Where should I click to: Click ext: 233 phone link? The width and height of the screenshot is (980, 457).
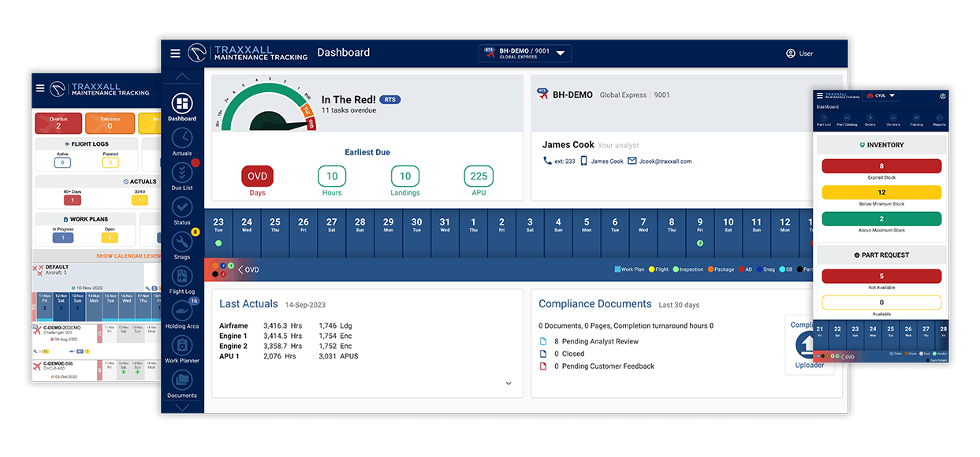(x=565, y=162)
